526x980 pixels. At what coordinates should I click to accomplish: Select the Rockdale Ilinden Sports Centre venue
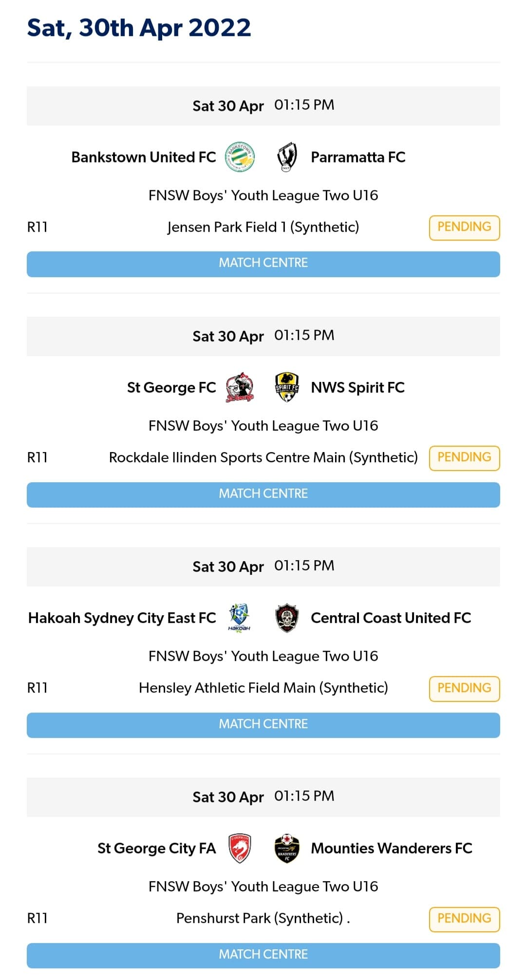(263, 457)
